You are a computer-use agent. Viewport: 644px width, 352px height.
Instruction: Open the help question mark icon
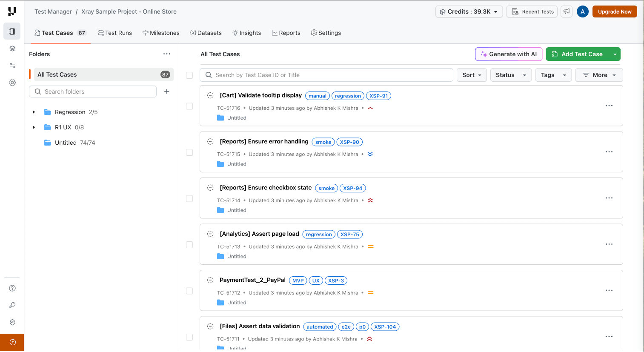[12, 288]
